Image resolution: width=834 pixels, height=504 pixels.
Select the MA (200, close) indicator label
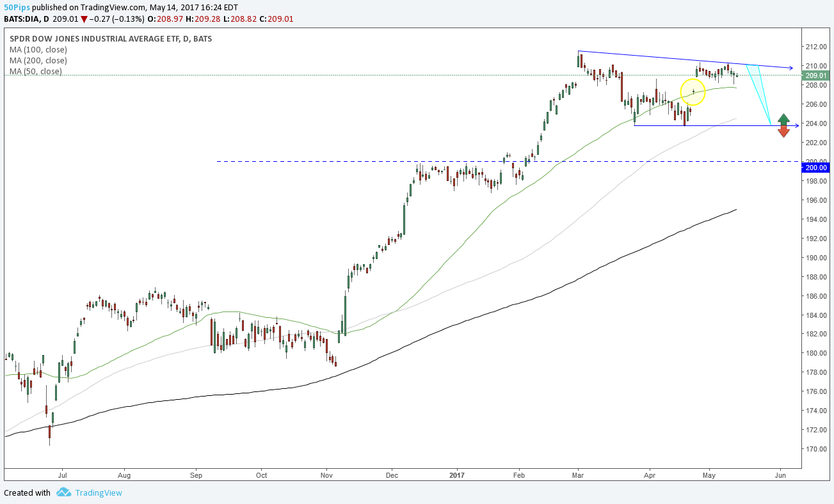click(x=38, y=60)
